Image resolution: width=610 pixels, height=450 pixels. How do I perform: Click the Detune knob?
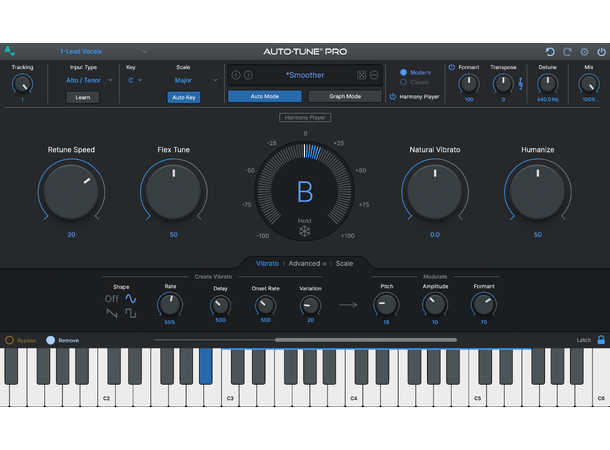(x=547, y=84)
